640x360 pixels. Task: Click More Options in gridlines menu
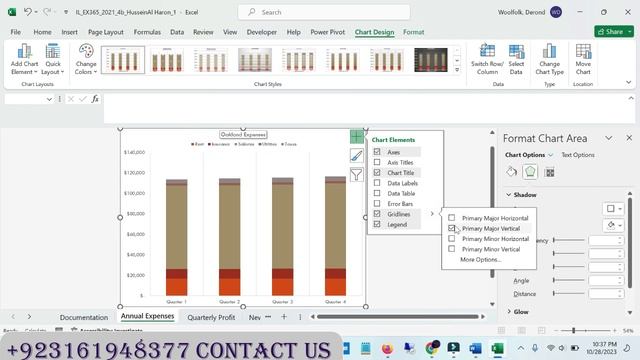[480, 260]
